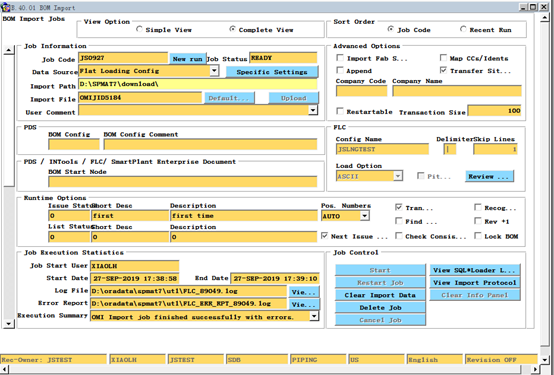View the Log File
The height and width of the screenshot is (375, 554).
pyautogui.click(x=304, y=292)
